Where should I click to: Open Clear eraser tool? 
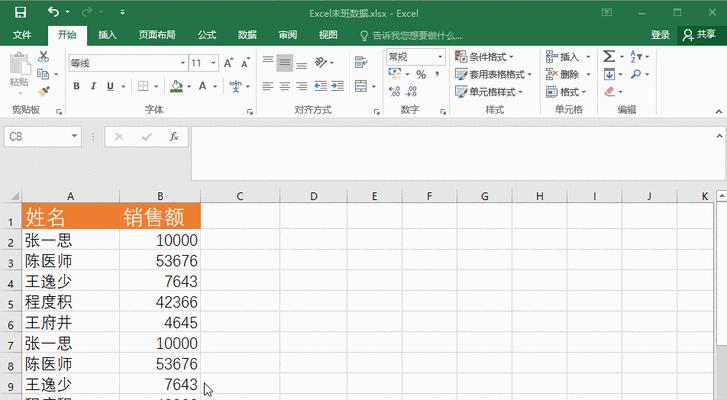(x=609, y=91)
